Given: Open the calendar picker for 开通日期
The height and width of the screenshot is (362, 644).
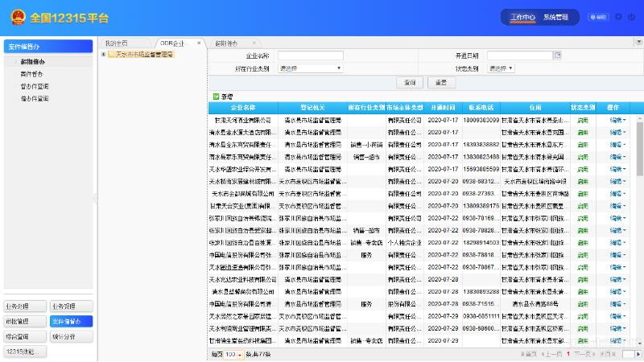Looking at the screenshot, I should click(558, 56).
